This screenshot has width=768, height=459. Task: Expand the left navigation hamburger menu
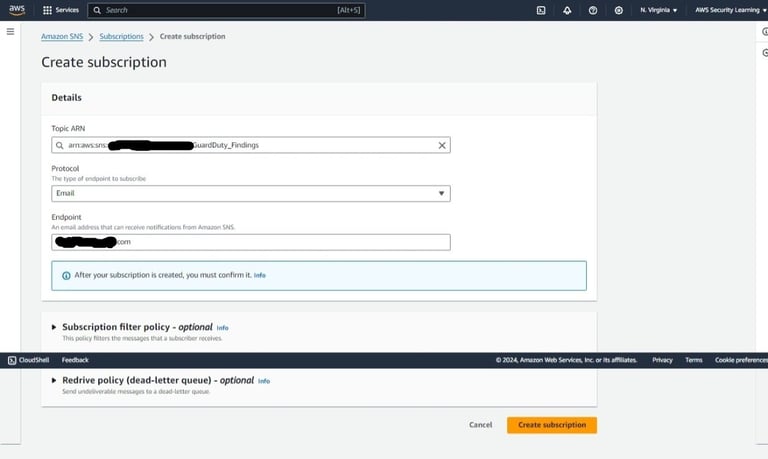point(10,32)
